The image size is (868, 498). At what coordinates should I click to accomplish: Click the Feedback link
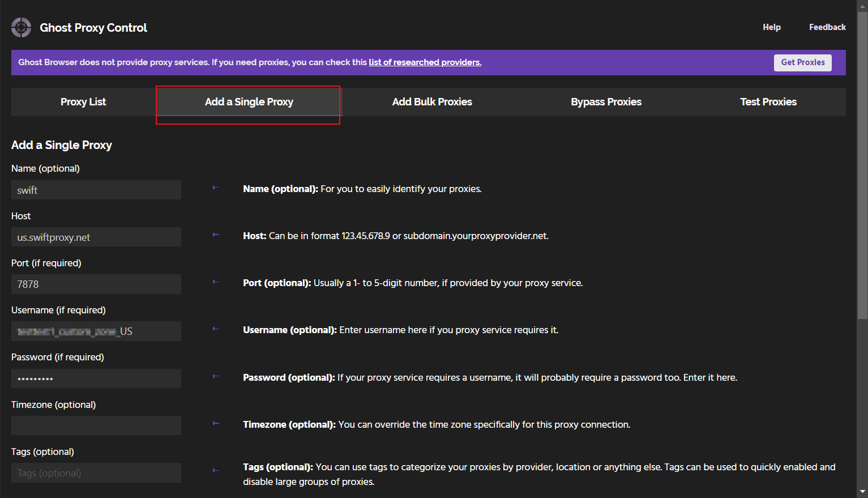click(x=827, y=27)
